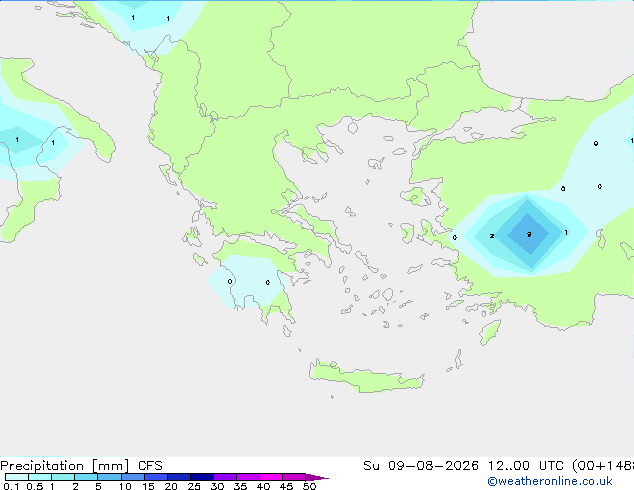Open the weatheronline.co.uk copyright link
Image resolution: width=634 pixels, height=490 pixels.
[x=550, y=481]
